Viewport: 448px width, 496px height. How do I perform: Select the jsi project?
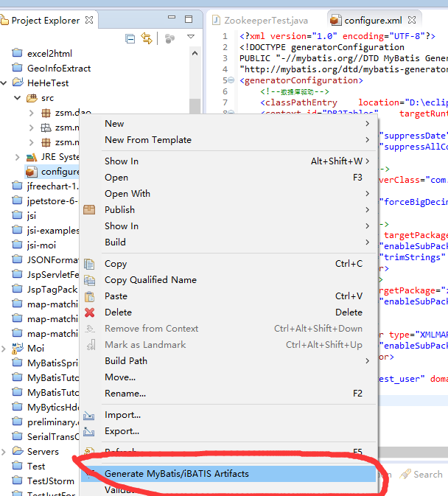point(32,216)
